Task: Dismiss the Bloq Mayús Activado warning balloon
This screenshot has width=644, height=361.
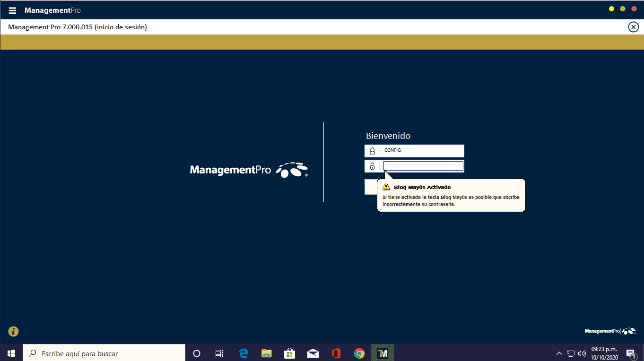Action: [x=451, y=196]
